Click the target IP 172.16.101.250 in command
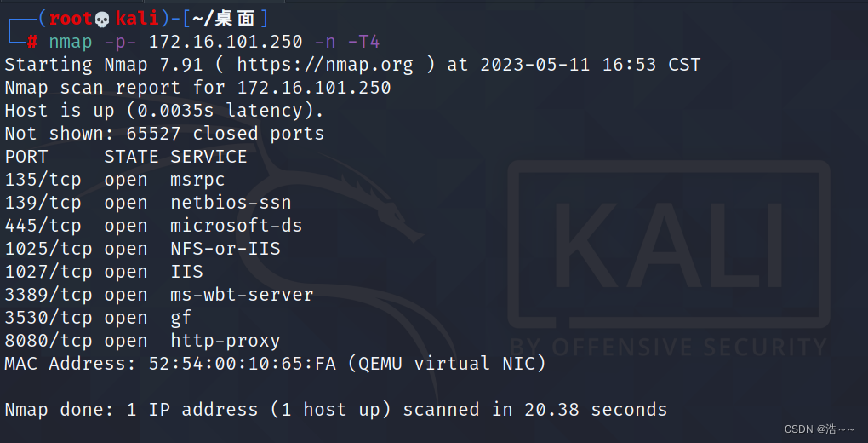Viewport: 868px width, 443px height. [x=226, y=42]
